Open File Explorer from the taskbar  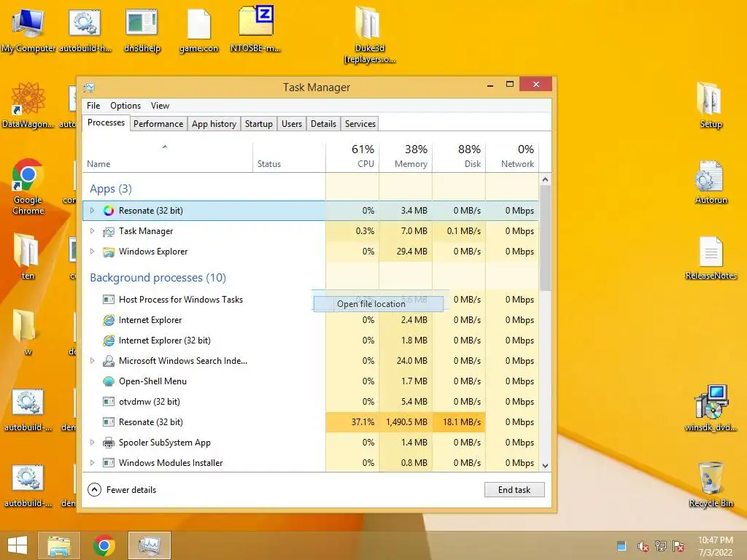(x=59, y=545)
